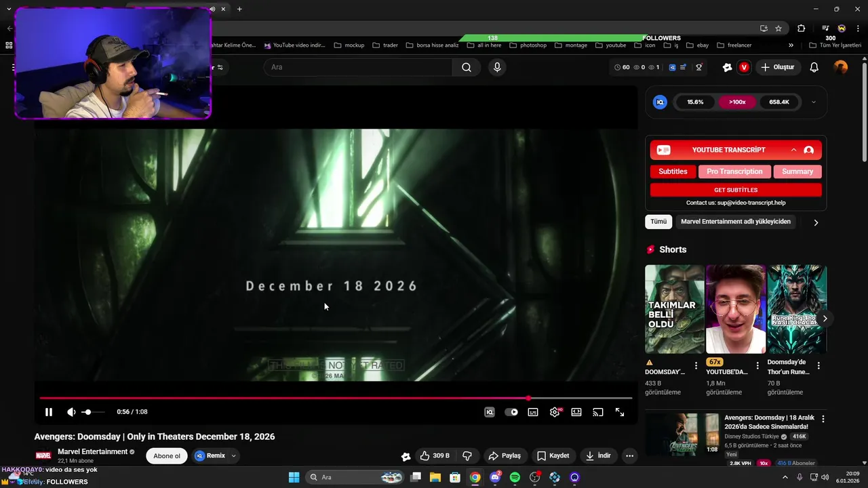Select the Tümü filter chip
Screen dimensions: 868x488
658,222
